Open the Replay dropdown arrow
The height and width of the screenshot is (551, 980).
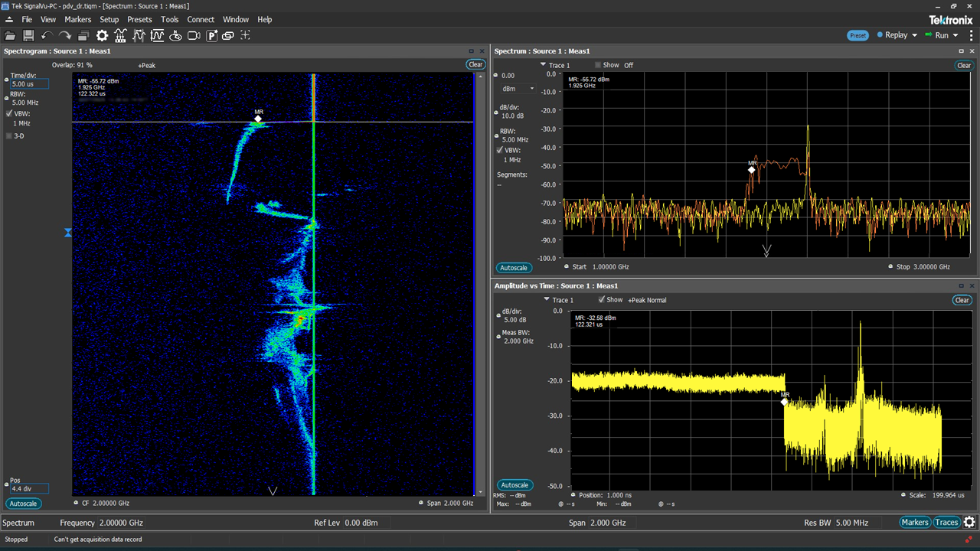[914, 35]
